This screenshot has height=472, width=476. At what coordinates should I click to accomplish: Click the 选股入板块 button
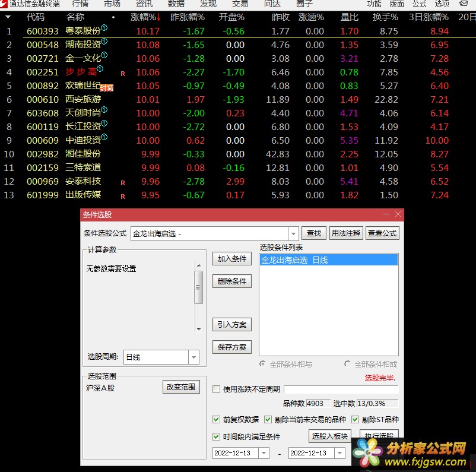click(330, 436)
